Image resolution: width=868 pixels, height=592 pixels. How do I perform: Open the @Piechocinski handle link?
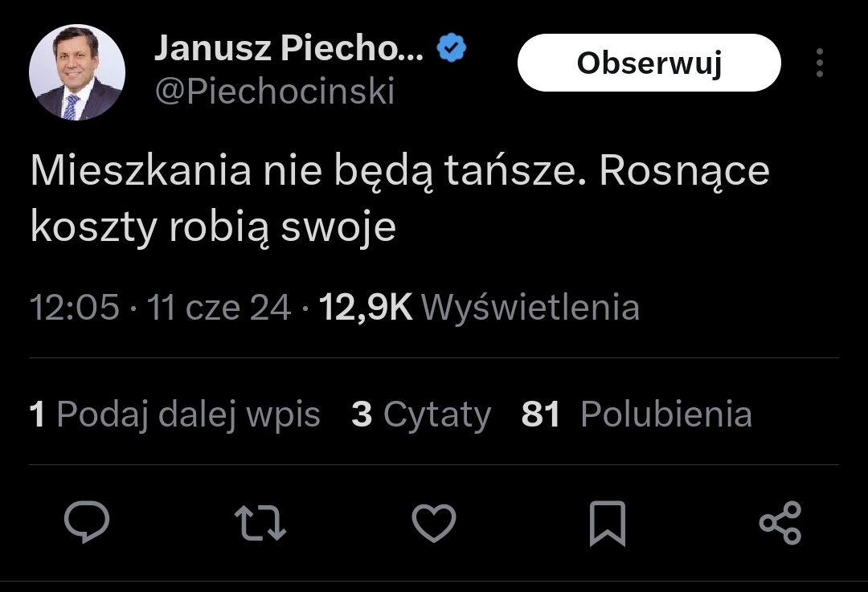(274, 92)
